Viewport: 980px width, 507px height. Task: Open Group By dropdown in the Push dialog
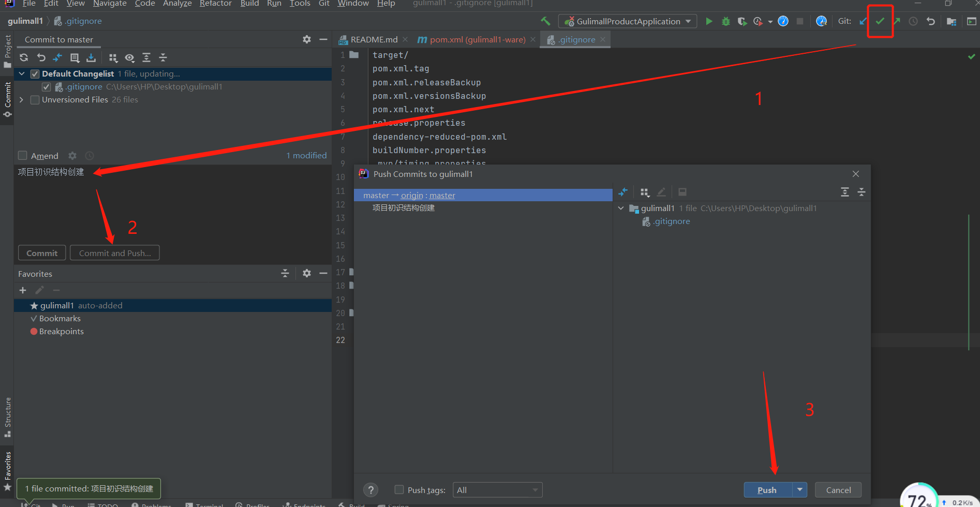coord(645,192)
